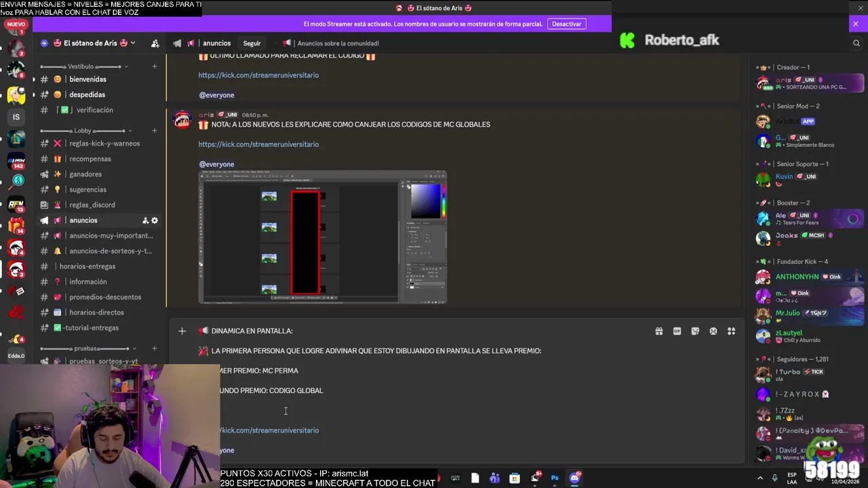This screenshot has height=488, width=868.
Task: Add channel to pruebas category plus icon
Action: tap(155, 348)
